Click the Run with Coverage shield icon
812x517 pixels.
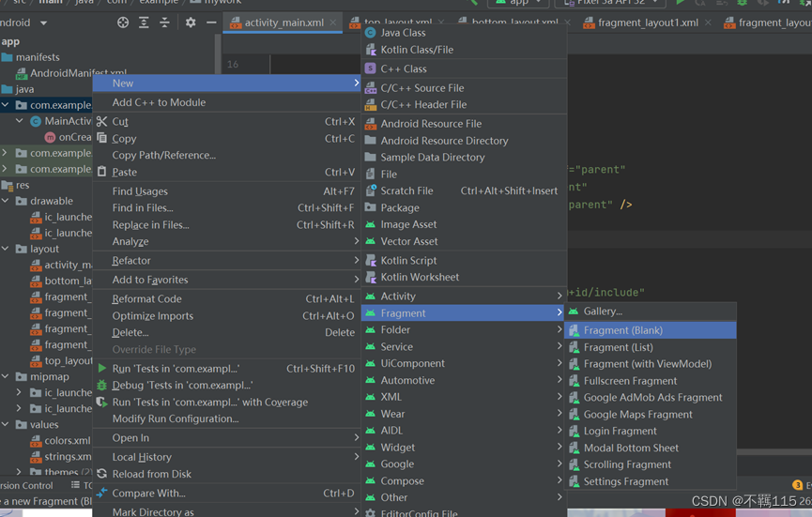coord(102,403)
